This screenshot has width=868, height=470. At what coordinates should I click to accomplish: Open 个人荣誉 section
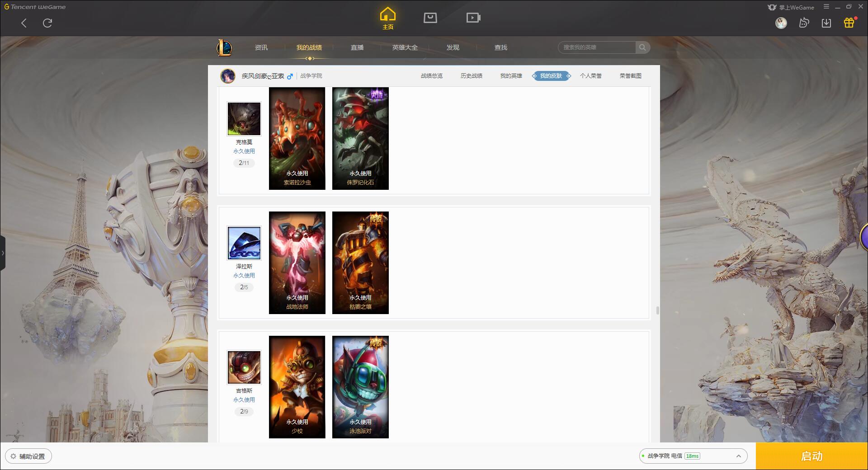(591, 76)
